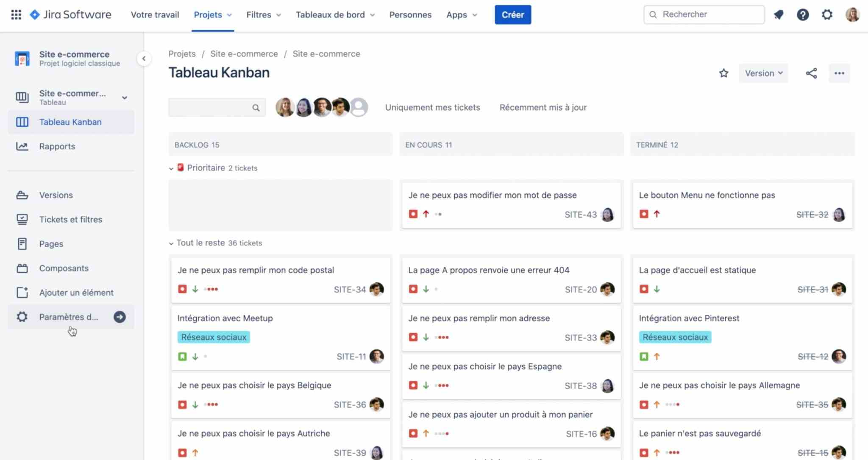Click the TERMINÉ 12 column header
868x460 pixels.
click(x=742, y=145)
